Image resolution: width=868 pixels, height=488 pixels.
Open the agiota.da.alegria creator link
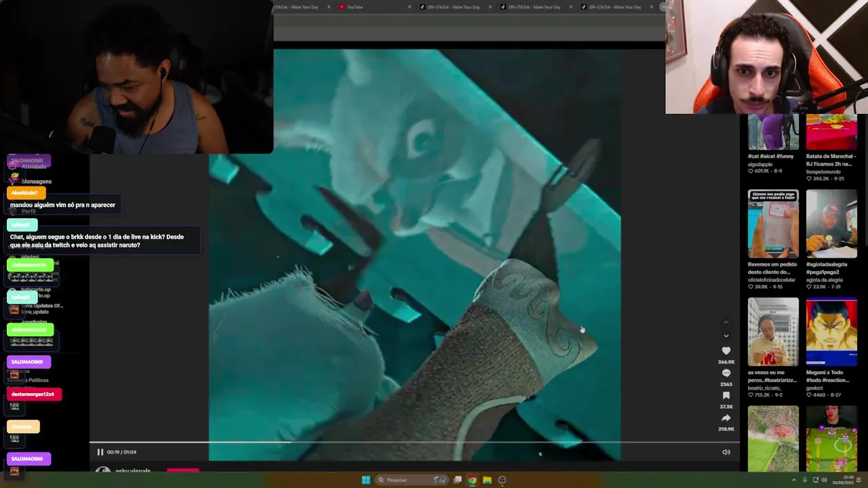(825, 280)
